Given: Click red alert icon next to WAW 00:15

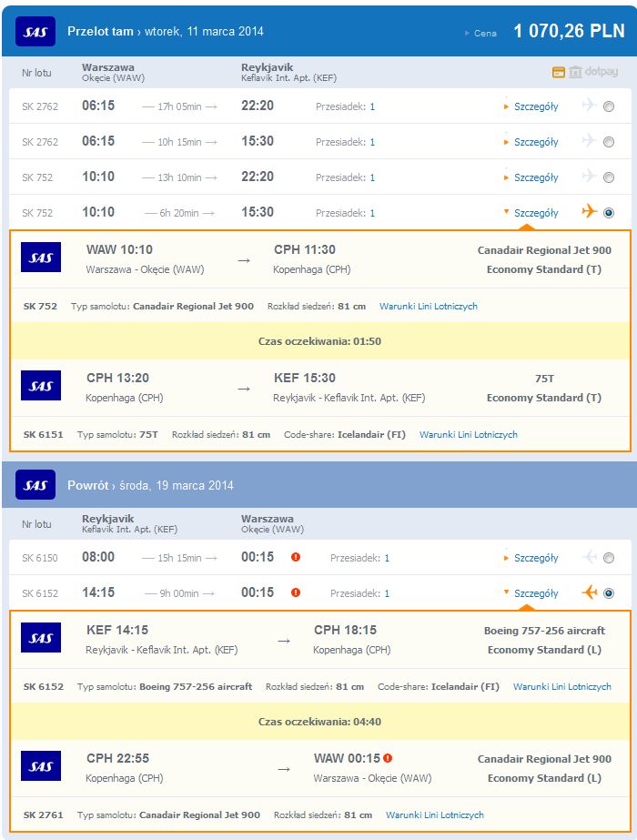Looking at the screenshot, I should click(x=388, y=758).
